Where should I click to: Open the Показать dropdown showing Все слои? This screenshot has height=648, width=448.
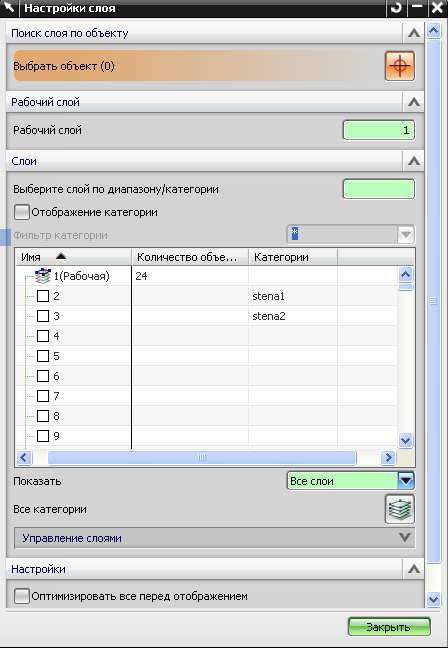(406, 481)
